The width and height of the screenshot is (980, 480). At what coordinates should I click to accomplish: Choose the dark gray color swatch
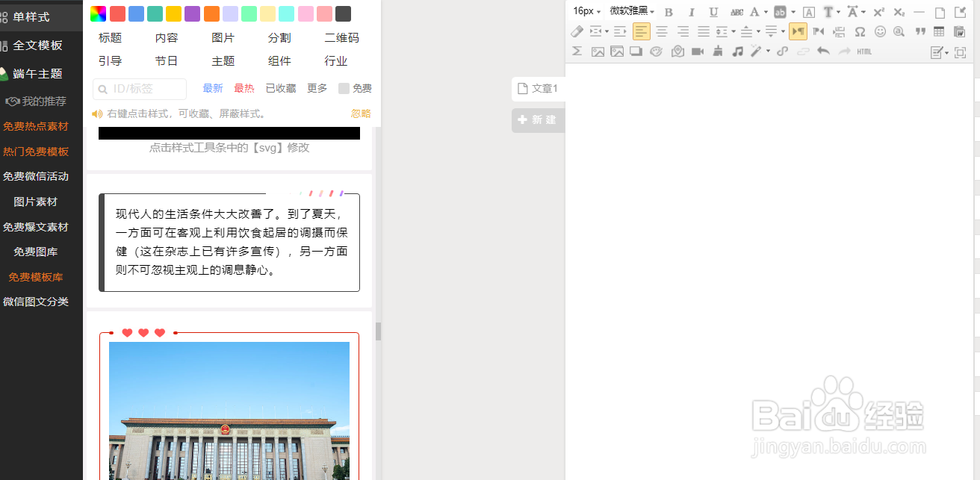click(343, 13)
